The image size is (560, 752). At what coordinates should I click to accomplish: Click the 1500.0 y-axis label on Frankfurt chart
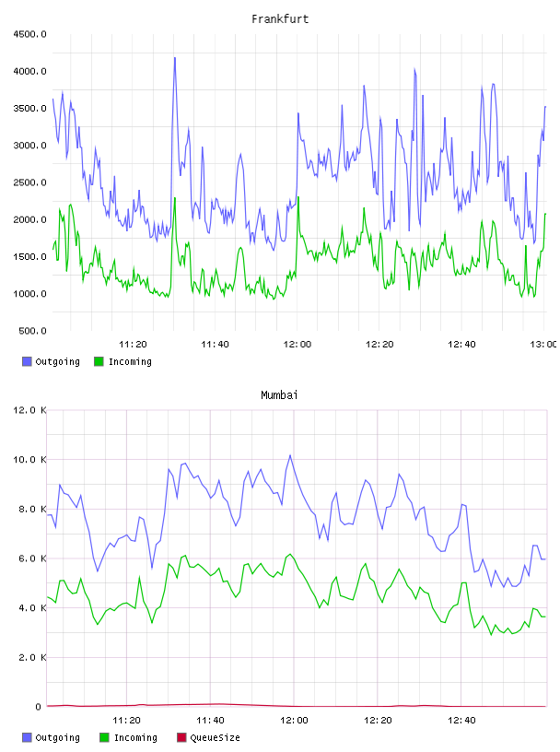30,257
